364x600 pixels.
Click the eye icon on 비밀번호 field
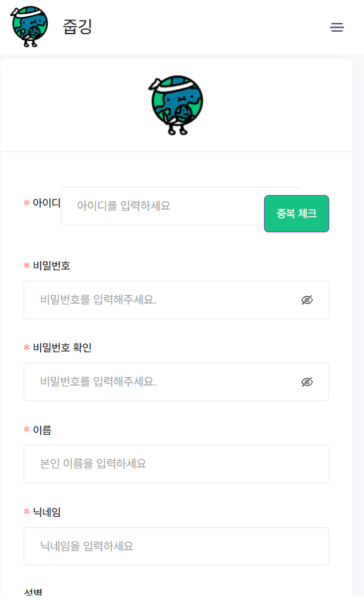click(x=306, y=300)
